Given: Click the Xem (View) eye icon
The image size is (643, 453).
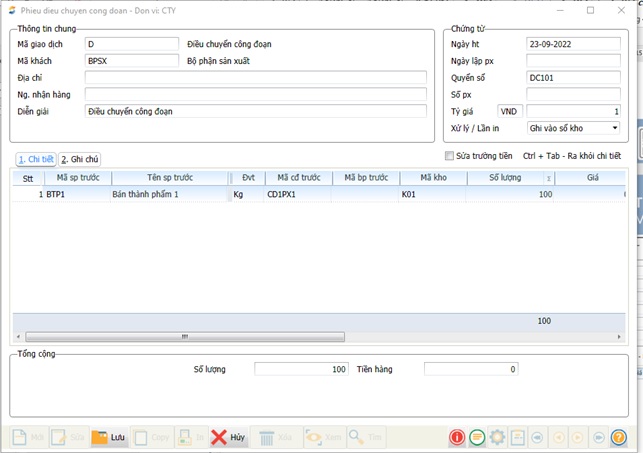Looking at the screenshot, I should point(323,437).
